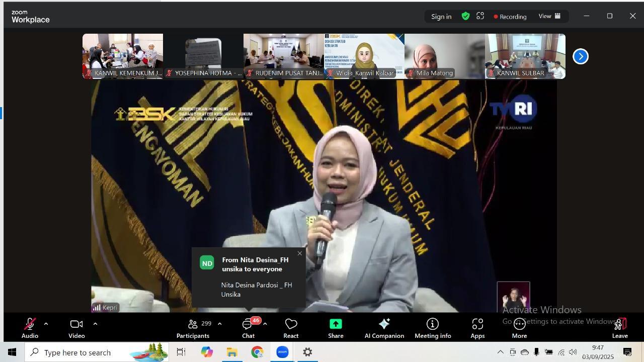
Task: Click the green Share screen button
Action: coord(336,328)
